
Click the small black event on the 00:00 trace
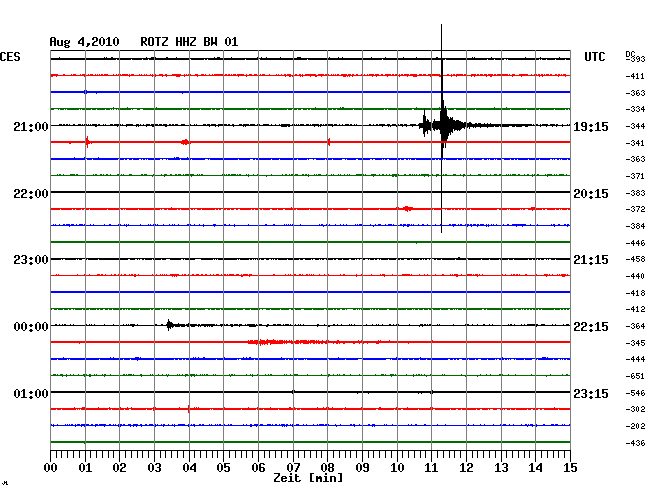click(x=169, y=325)
